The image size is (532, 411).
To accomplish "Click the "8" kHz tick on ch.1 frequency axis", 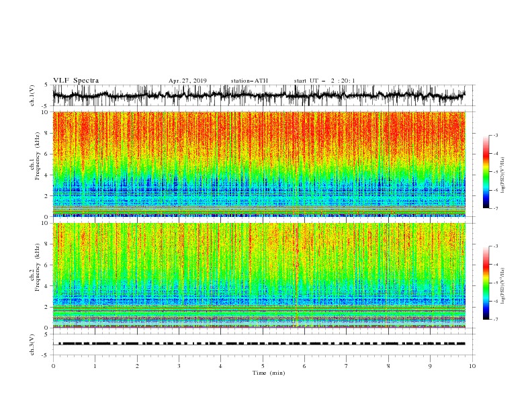I will (47, 133).
